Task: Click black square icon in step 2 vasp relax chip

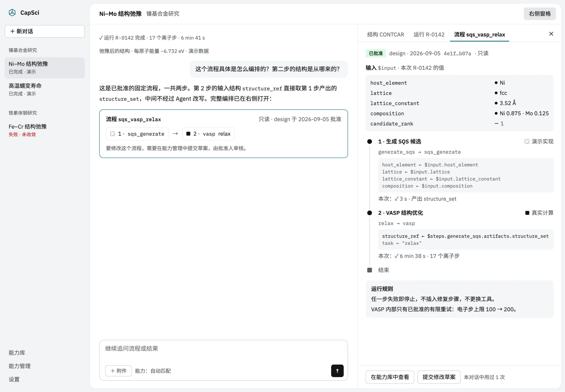Action: click(188, 134)
